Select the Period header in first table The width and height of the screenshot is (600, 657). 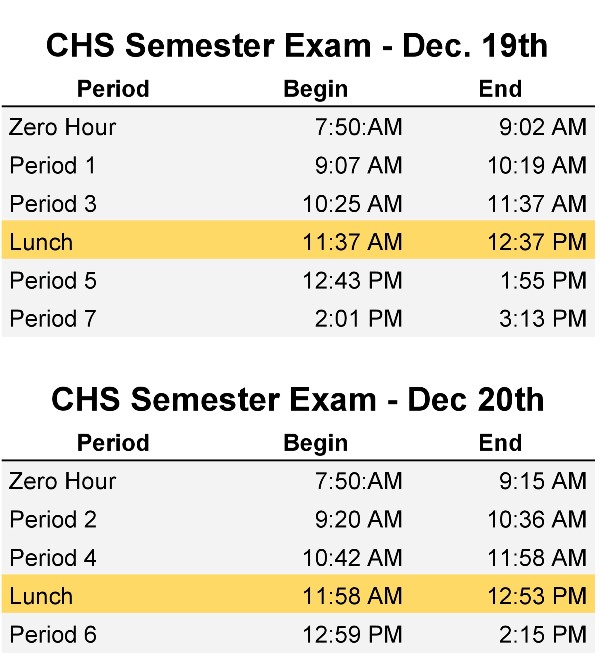click(113, 89)
